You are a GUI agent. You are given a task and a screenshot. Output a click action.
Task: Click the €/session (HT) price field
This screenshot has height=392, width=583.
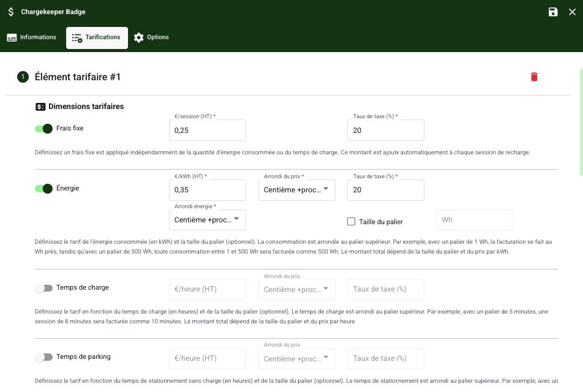click(207, 130)
